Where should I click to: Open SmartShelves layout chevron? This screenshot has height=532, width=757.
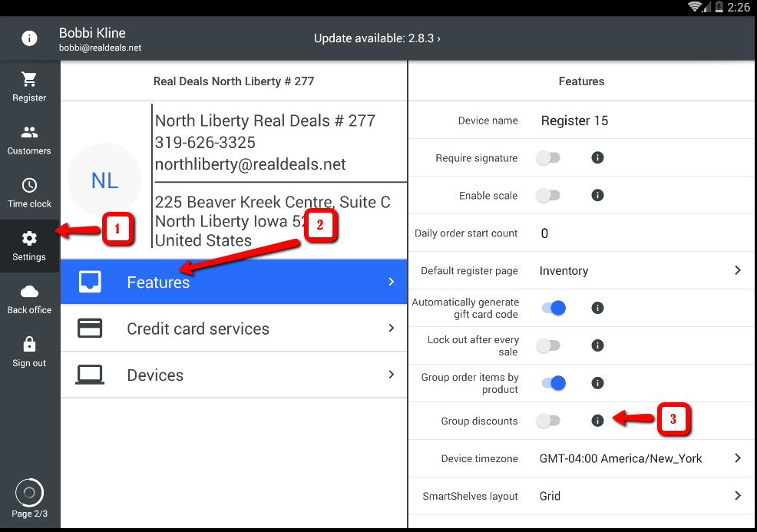pos(738,496)
